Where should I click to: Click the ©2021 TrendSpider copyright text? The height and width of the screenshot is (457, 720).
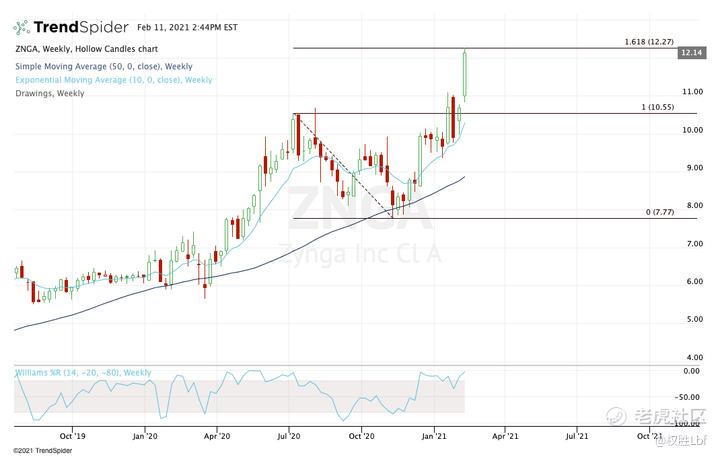tap(43, 451)
